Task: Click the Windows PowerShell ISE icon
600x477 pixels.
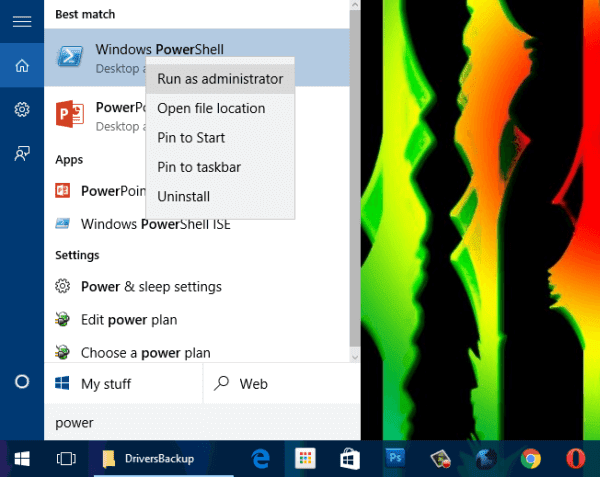Action: coord(62,223)
